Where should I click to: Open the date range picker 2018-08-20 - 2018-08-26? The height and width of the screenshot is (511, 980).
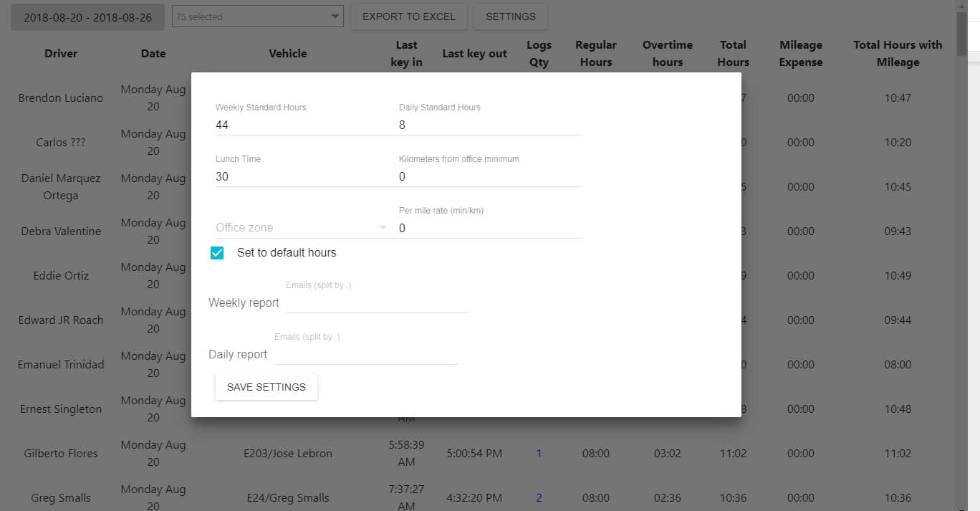[87, 17]
